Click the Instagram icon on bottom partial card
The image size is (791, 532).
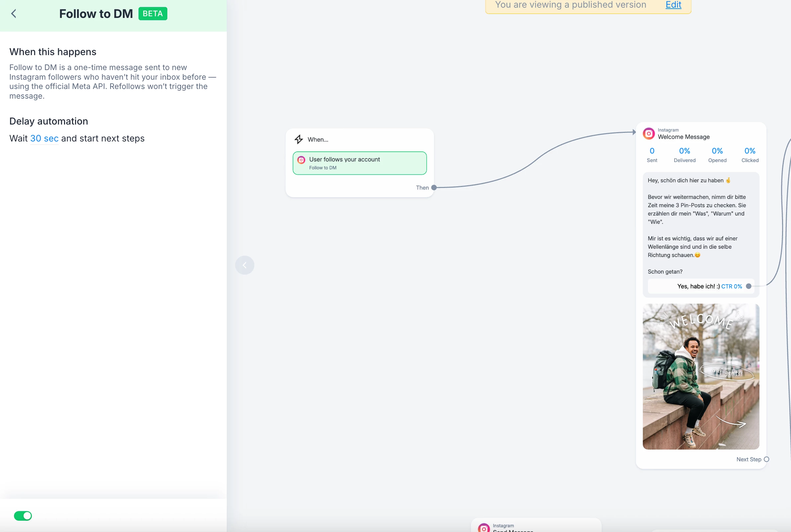point(484,528)
